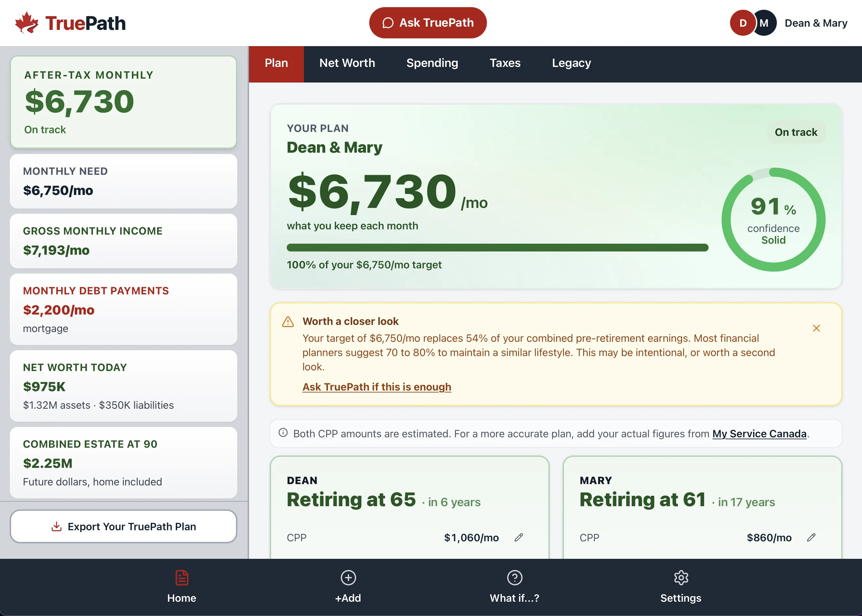Select the Combined Estate at 90 card
This screenshot has height=616, width=862.
pos(123,463)
